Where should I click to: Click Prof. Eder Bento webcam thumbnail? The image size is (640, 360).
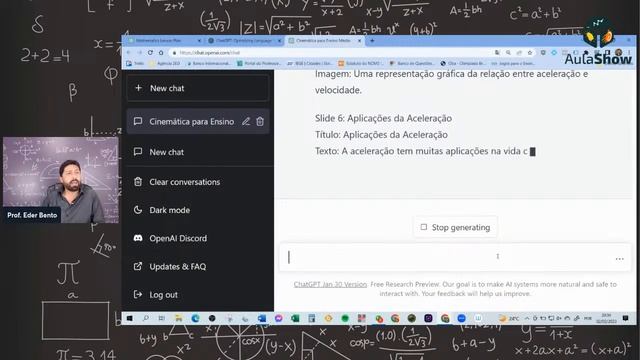(61, 180)
